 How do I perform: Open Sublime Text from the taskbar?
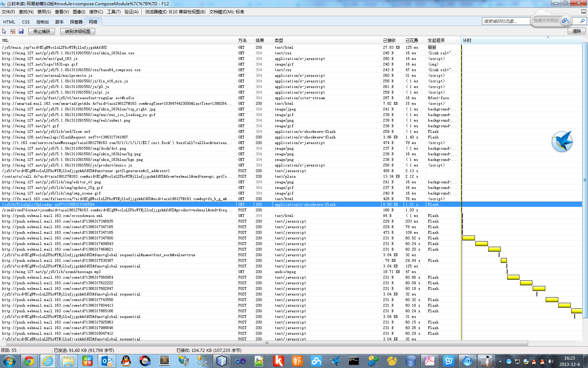point(164,361)
